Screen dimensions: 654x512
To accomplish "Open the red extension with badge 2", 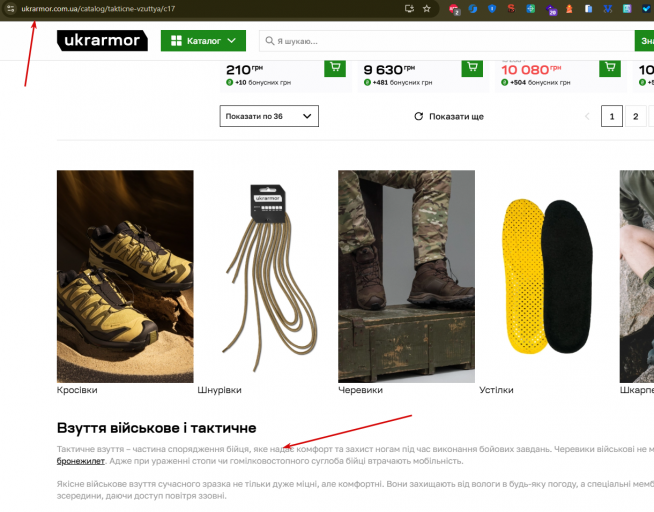I will tap(454, 9).
